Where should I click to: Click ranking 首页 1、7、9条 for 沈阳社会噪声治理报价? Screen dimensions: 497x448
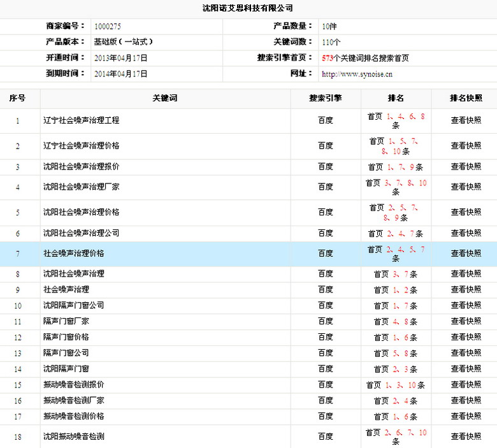tap(396, 167)
